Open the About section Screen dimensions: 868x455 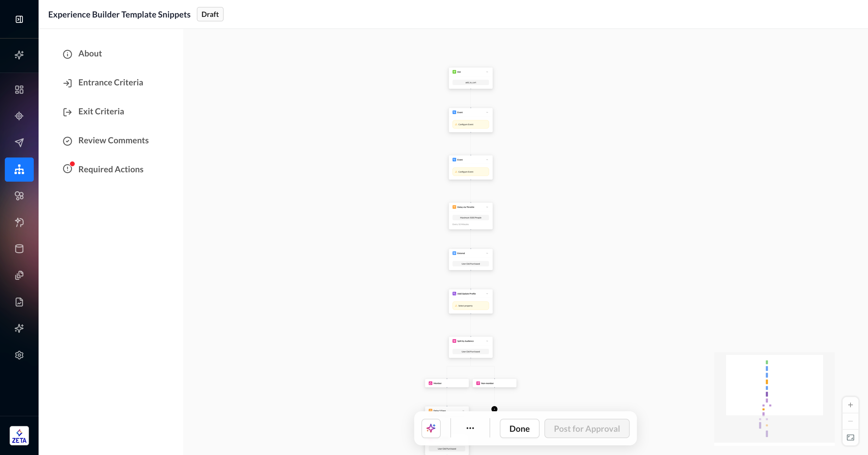pyautogui.click(x=90, y=54)
